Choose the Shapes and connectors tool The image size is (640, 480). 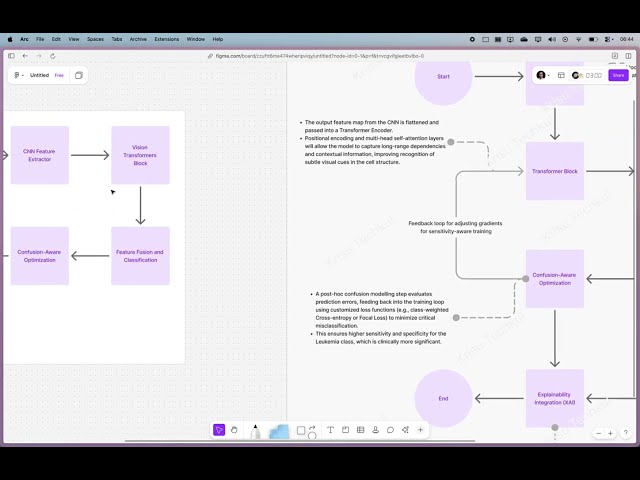(x=305, y=431)
